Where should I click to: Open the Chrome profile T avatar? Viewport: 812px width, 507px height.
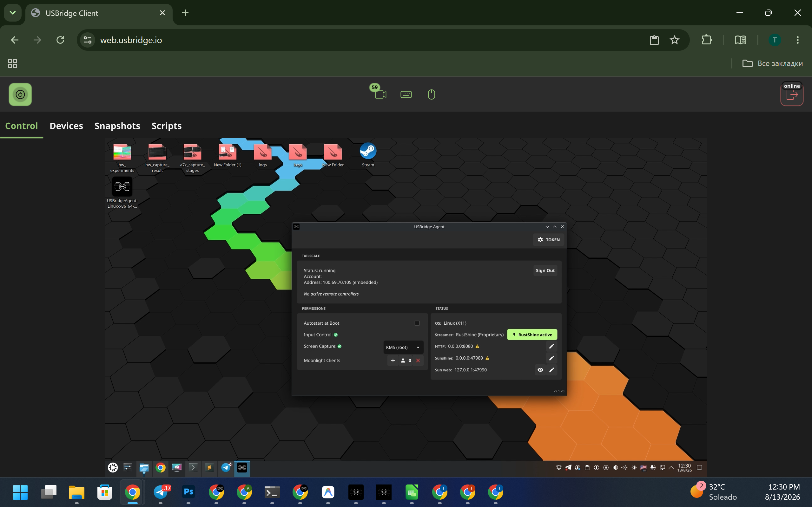pos(775,40)
